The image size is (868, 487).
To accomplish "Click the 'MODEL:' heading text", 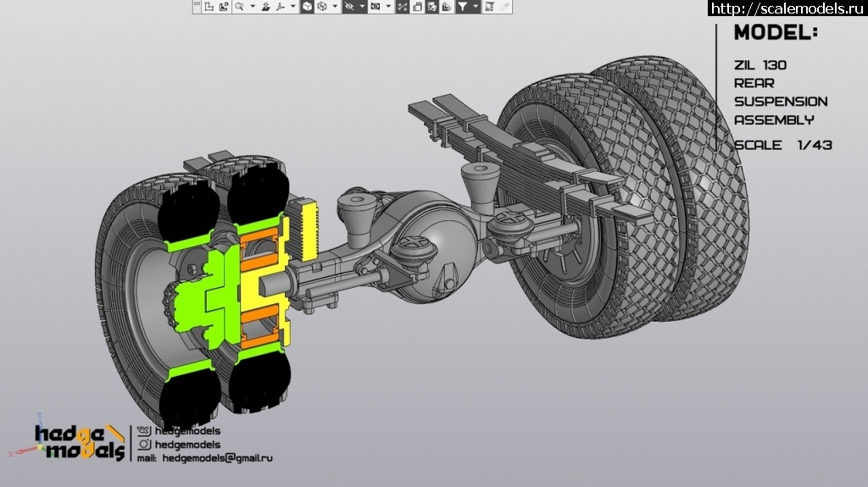I will (776, 32).
